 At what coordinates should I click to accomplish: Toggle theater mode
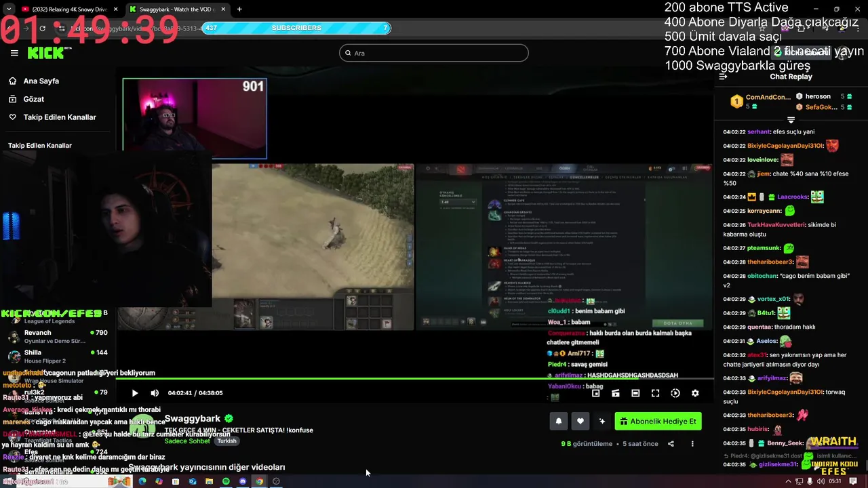pos(635,393)
